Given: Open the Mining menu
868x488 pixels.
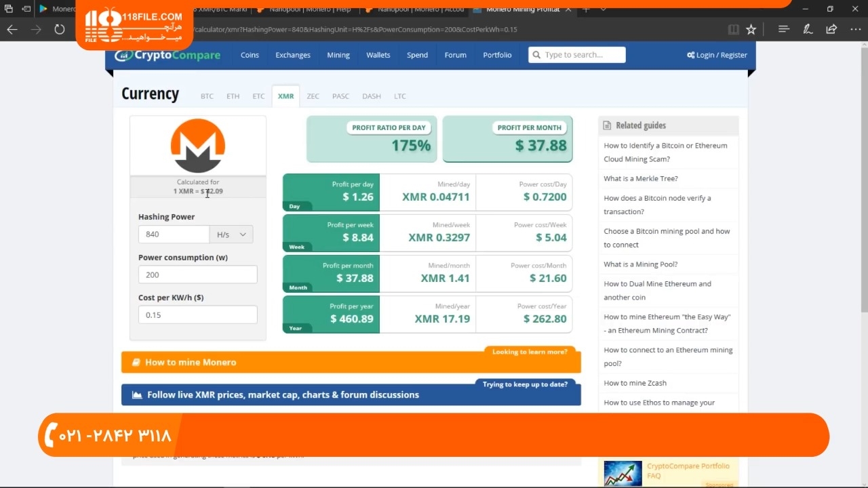Looking at the screenshot, I should (338, 55).
